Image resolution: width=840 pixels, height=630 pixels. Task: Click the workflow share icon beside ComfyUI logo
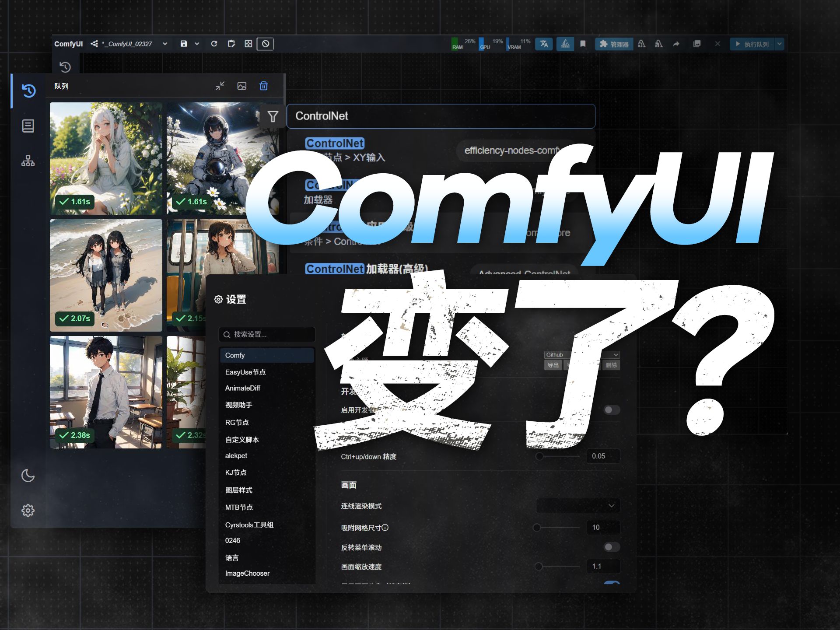coord(94,44)
